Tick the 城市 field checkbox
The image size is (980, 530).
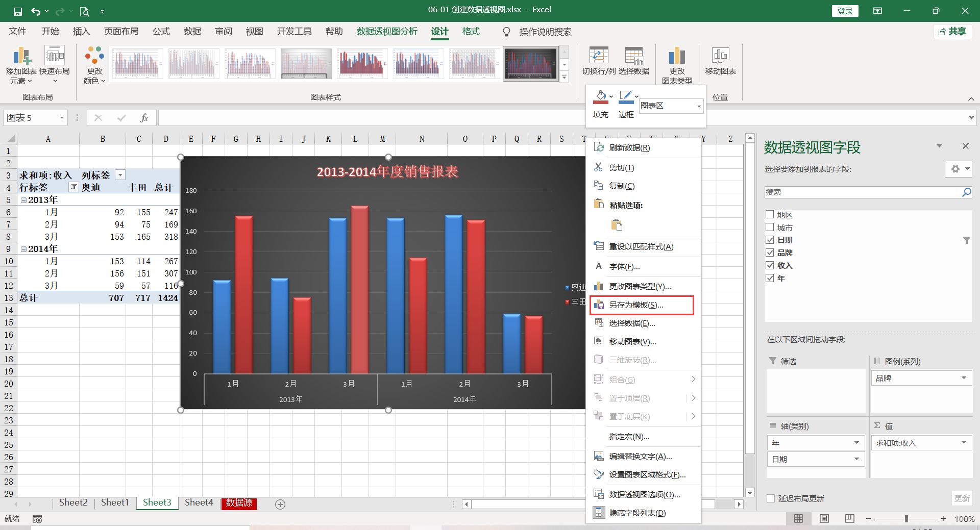(x=770, y=227)
